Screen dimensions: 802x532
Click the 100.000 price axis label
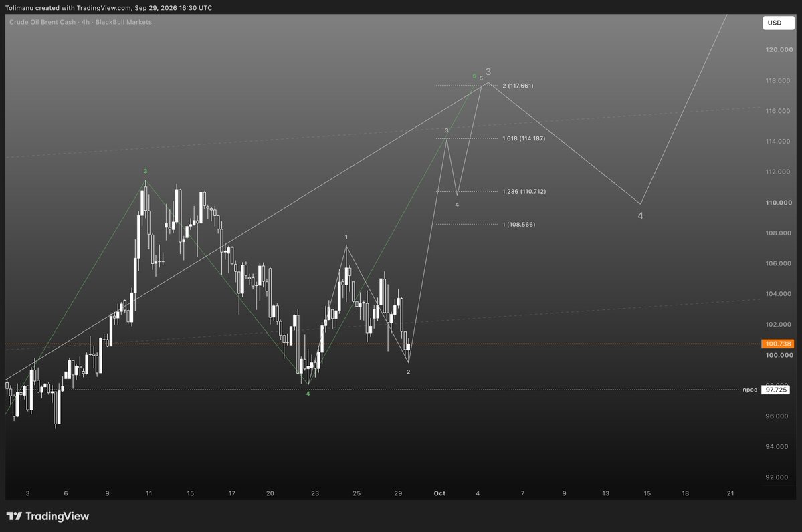tap(779, 355)
